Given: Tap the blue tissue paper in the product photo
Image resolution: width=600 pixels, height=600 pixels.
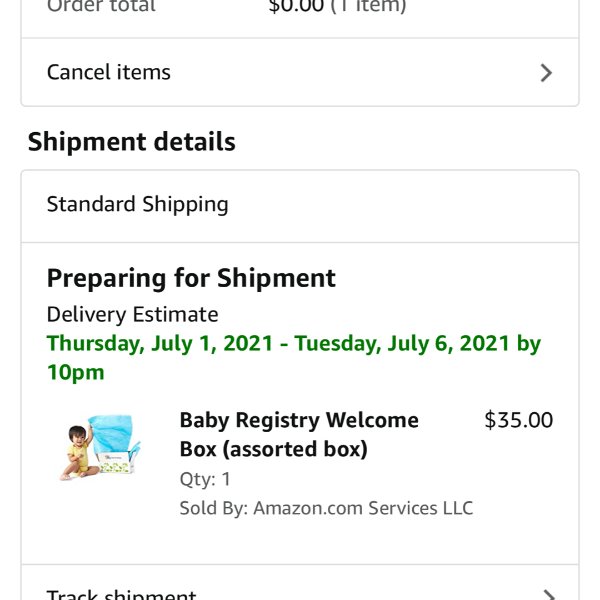Looking at the screenshot, I should point(112,433).
